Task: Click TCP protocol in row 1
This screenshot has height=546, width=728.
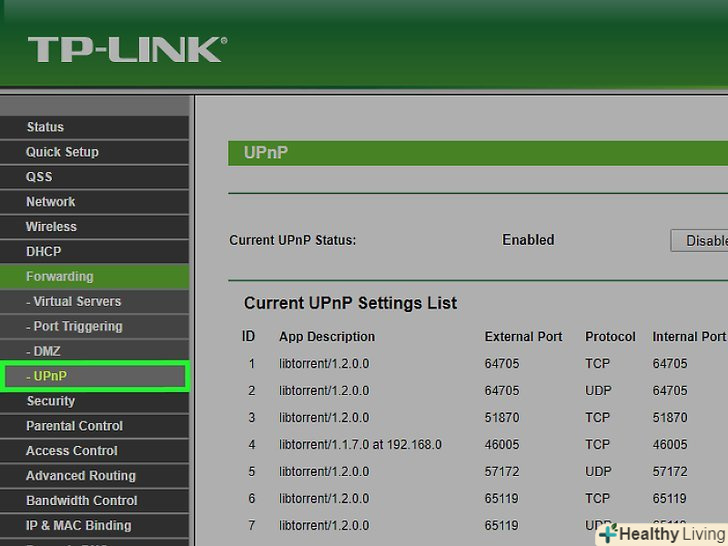Action: 597,364
